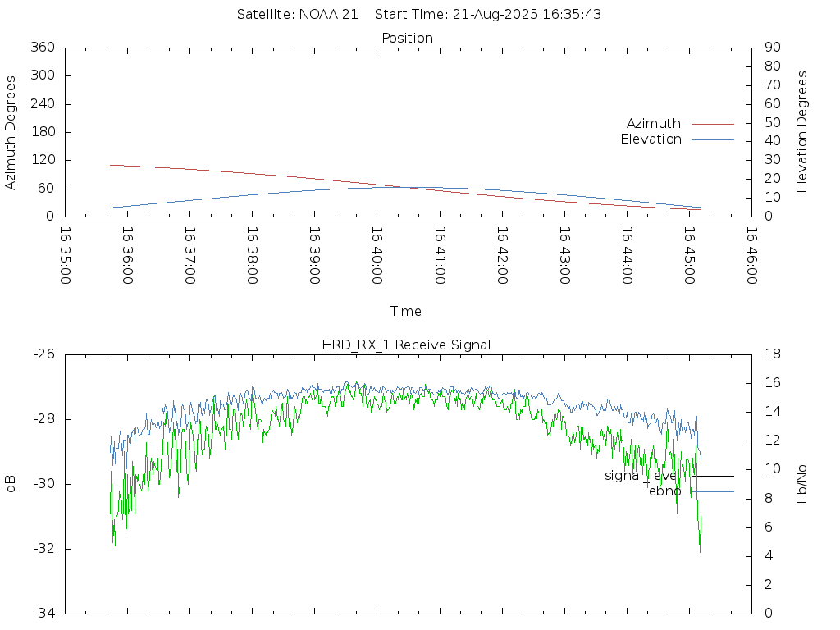
Task: Click the Eb/No axis label
Action: coord(801,484)
